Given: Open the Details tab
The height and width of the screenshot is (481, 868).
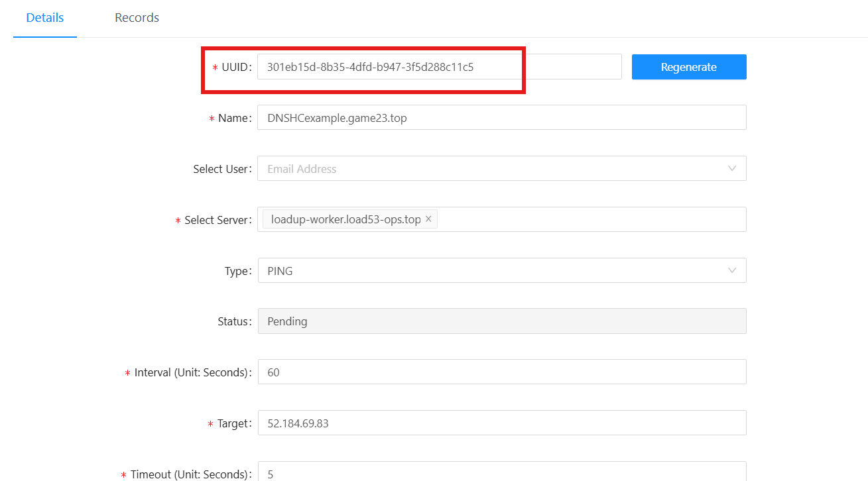Looking at the screenshot, I should pyautogui.click(x=45, y=18).
